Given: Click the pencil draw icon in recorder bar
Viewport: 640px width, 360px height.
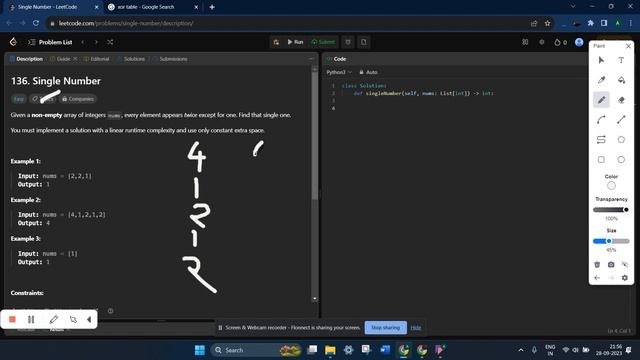Looking at the screenshot, I should [x=53, y=319].
